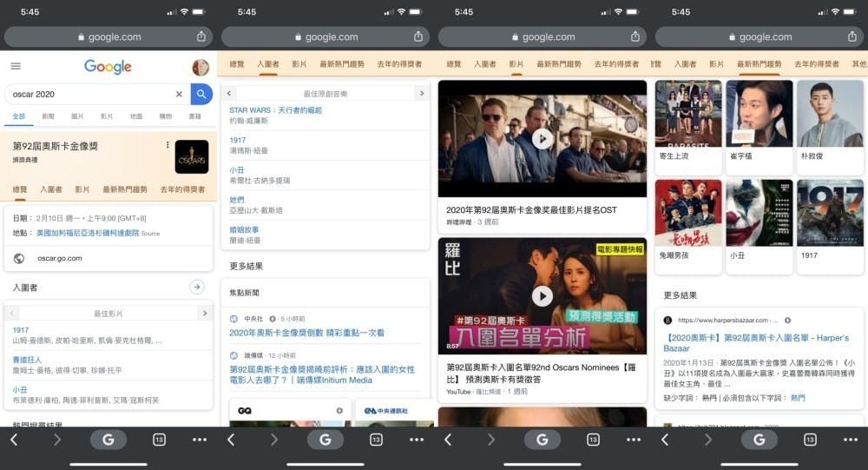
Task: Tap the globe icon beside oscar.go.com
Action: pos(19,258)
